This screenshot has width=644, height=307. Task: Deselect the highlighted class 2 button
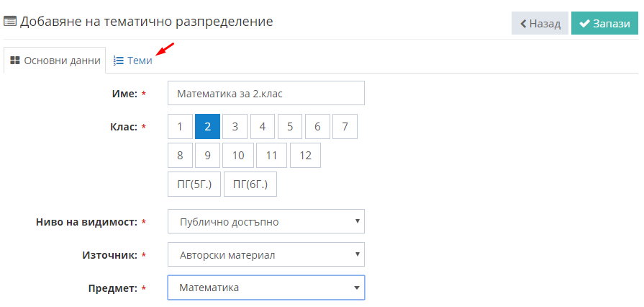pyautogui.click(x=207, y=127)
